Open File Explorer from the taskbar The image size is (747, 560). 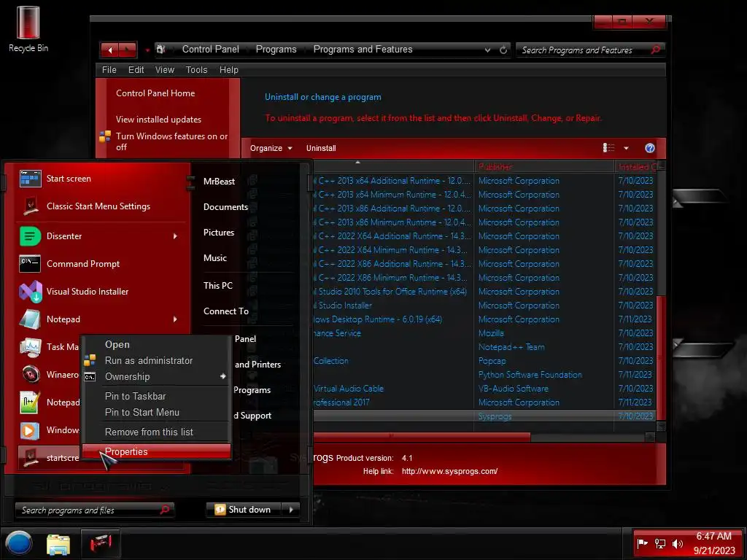58,545
